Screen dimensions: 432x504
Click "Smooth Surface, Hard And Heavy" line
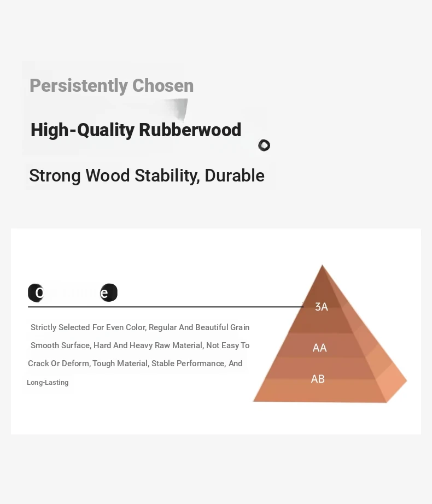tap(140, 345)
